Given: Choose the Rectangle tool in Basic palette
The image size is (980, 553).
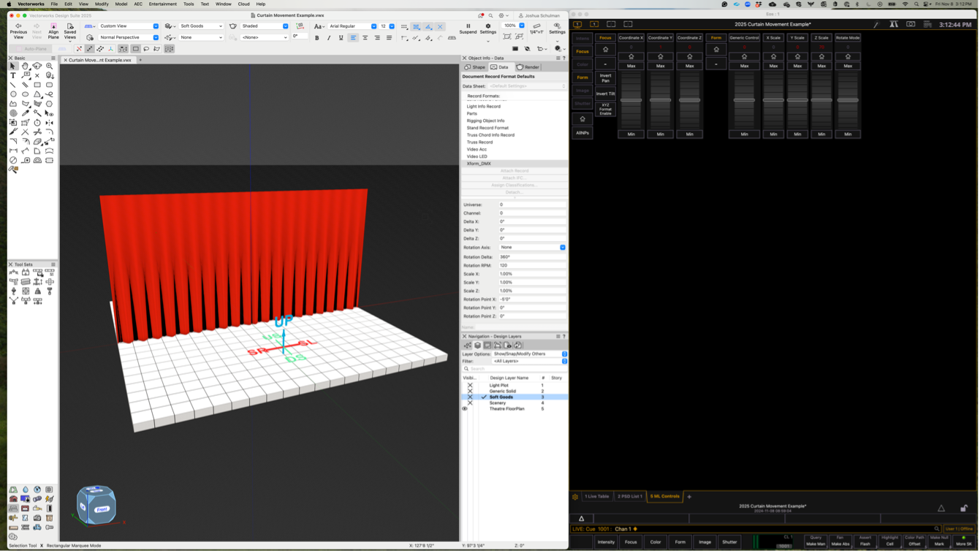Looking at the screenshot, I should [37, 85].
